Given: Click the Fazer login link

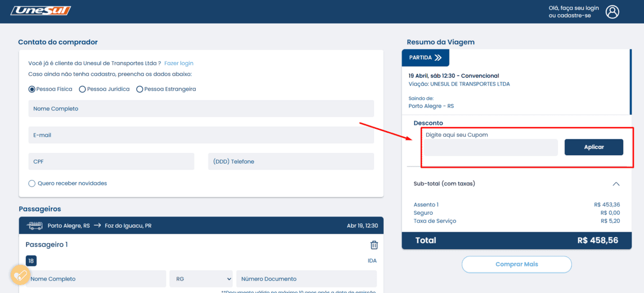Looking at the screenshot, I should click(179, 64).
